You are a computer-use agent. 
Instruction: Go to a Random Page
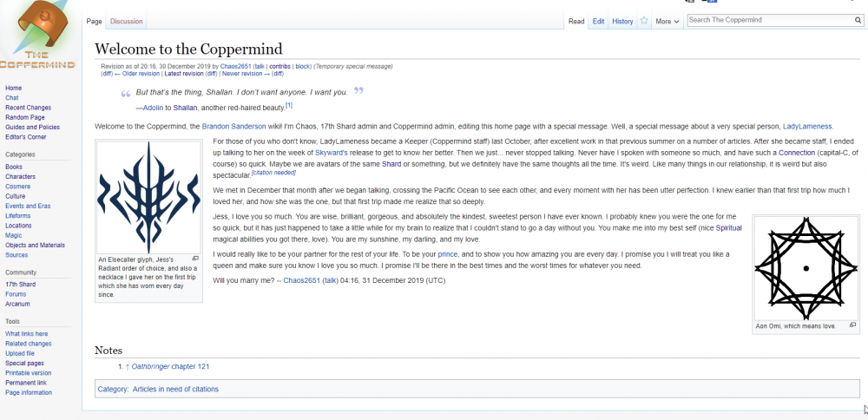(25, 117)
